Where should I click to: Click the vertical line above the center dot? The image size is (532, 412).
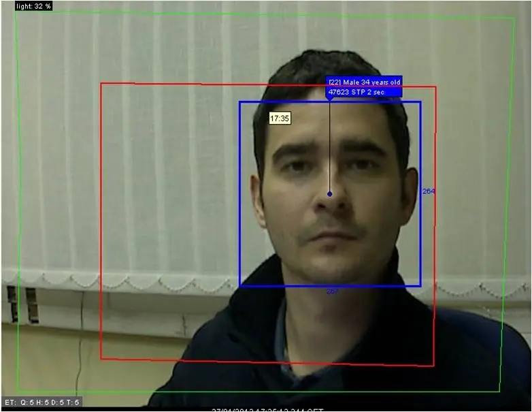[329, 146]
